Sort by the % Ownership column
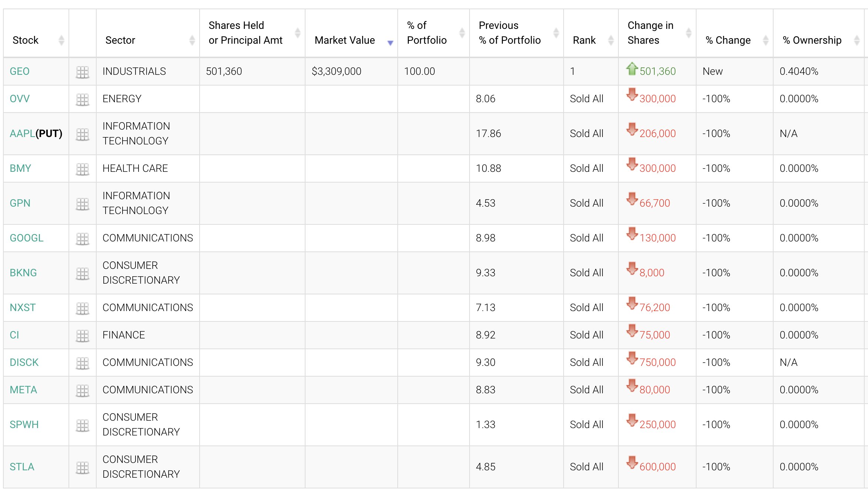 click(818, 33)
